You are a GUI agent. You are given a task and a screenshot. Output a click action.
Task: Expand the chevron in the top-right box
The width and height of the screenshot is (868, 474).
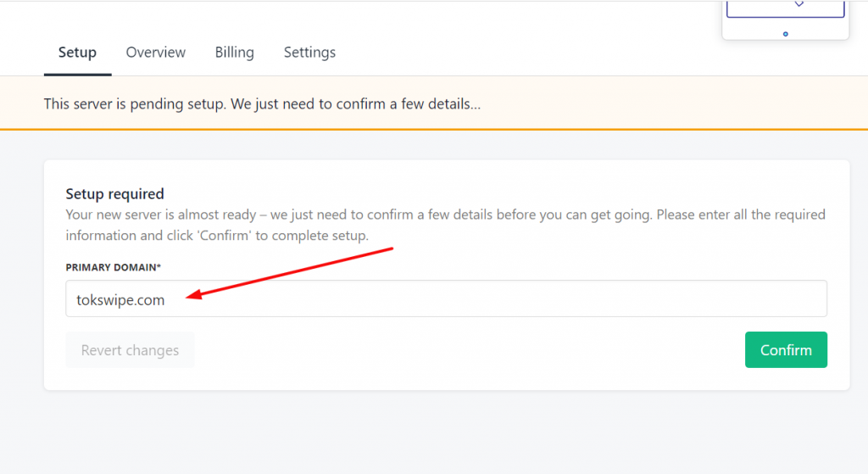point(798,5)
